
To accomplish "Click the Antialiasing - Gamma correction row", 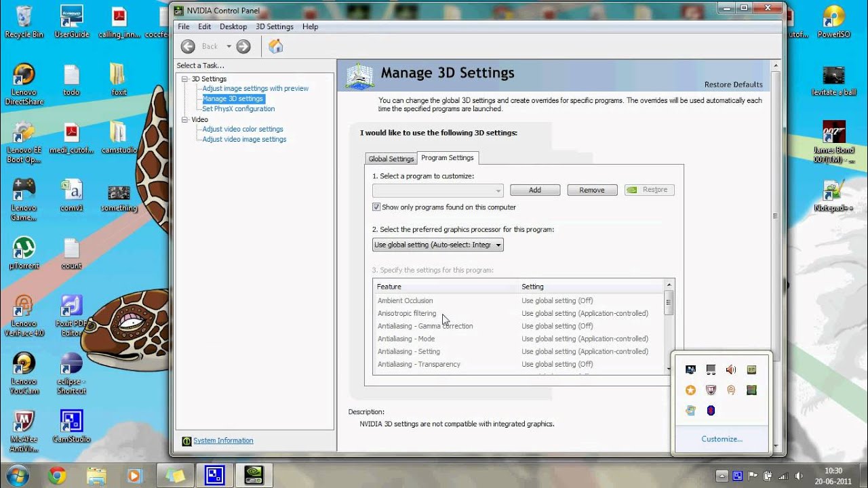I will coord(518,326).
